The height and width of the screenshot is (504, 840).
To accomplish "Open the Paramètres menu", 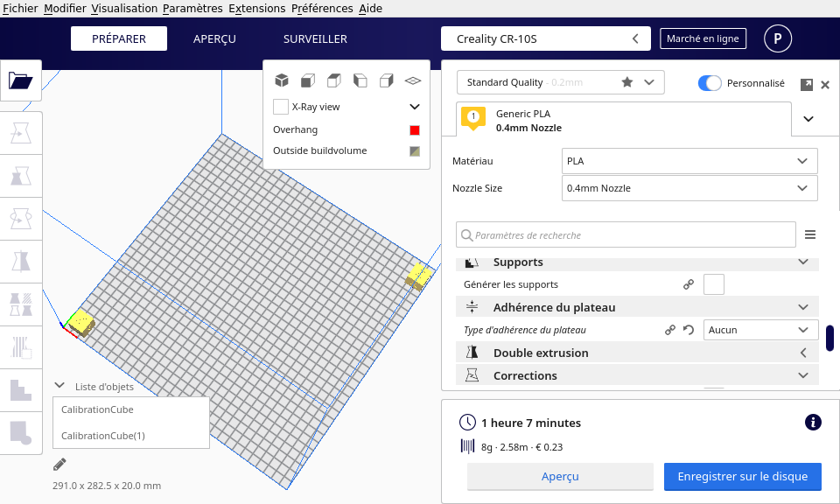I will coord(192,8).
